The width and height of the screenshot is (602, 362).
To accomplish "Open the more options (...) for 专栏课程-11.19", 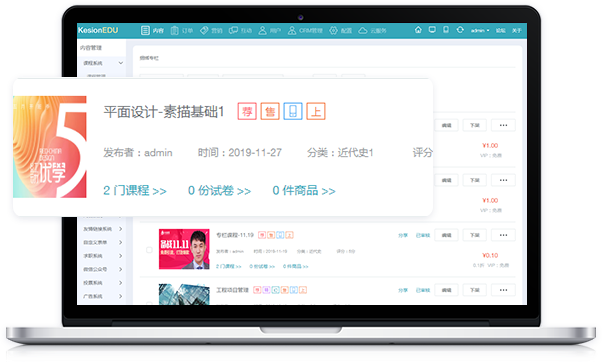I will [503, 235].
